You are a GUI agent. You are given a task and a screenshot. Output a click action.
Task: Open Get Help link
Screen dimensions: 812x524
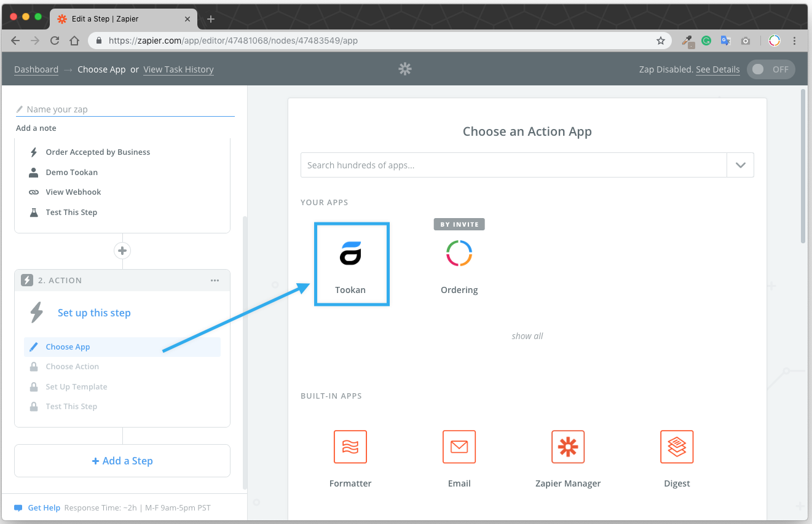[44, 508]
